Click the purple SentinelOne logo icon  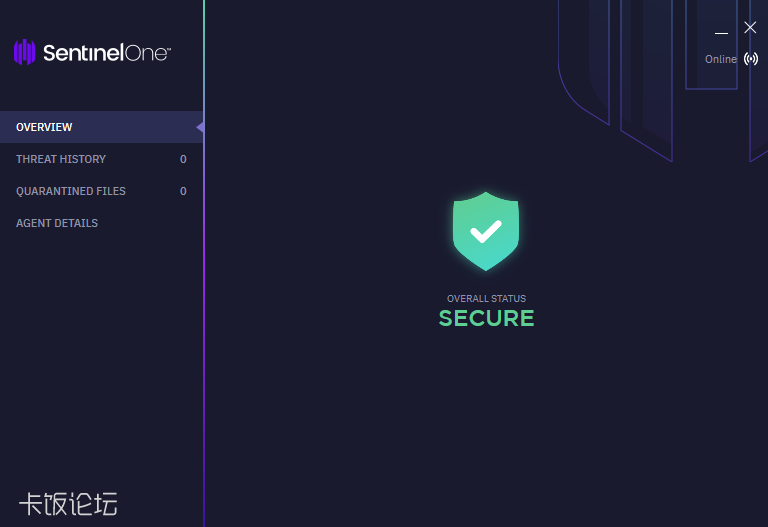(24, 52)
